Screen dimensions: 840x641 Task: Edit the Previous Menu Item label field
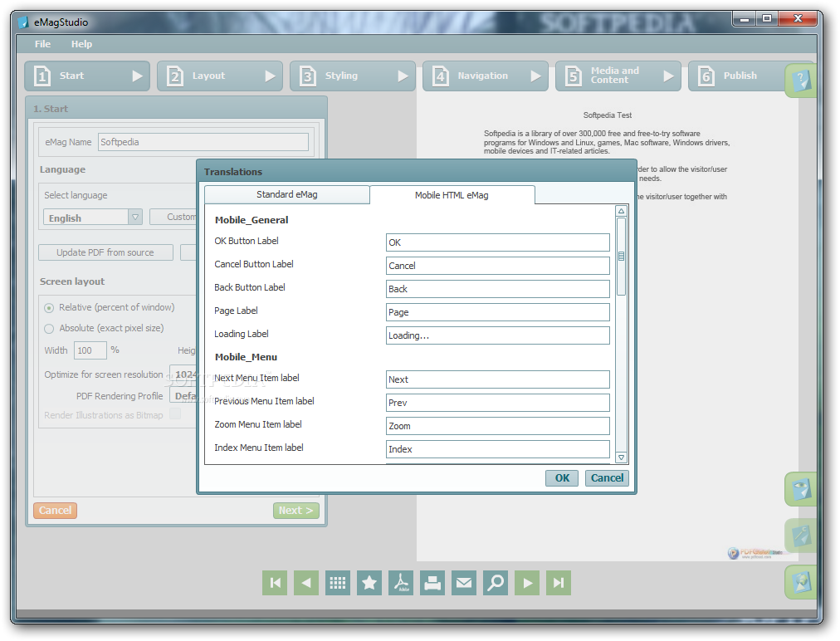pos(498,403)
